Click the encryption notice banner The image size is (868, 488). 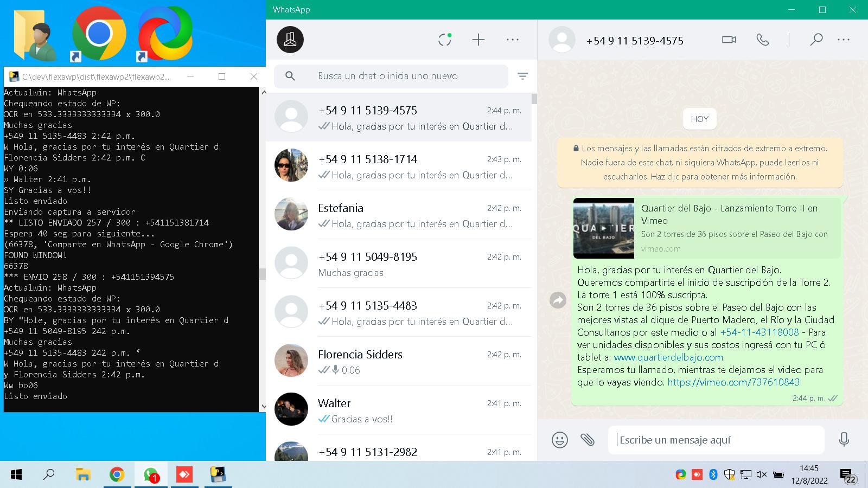(700, 162)
